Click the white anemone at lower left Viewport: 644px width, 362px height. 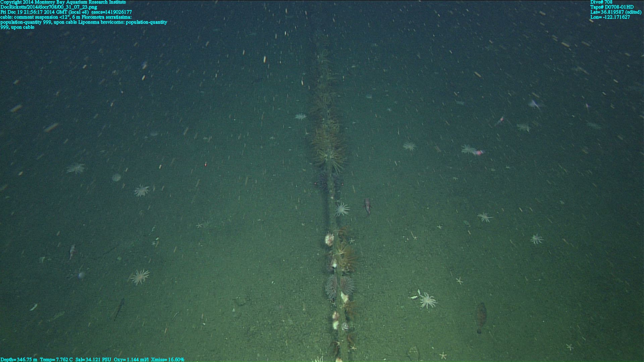click(x=140, y=277)
